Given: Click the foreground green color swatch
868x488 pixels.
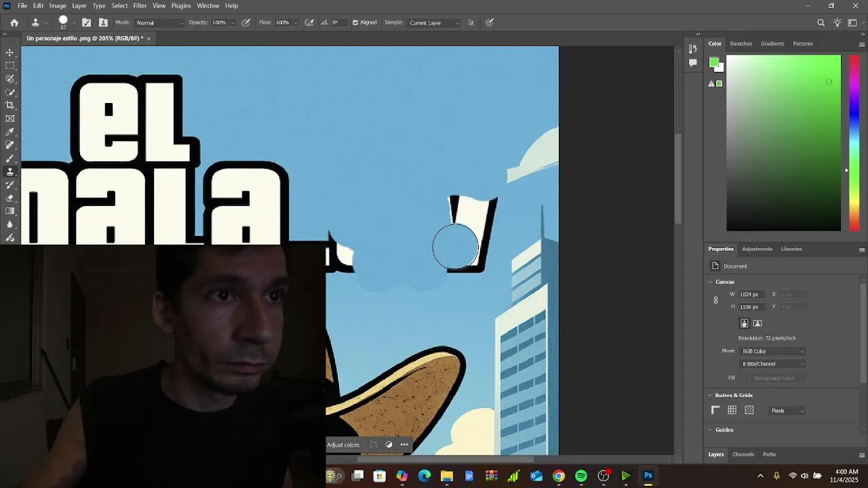Looking at the screenshot, I should tap(713, 62).
